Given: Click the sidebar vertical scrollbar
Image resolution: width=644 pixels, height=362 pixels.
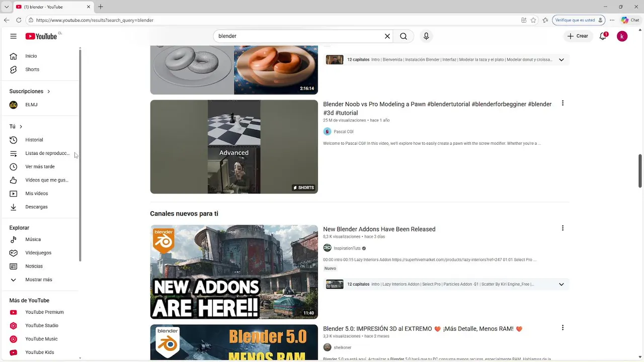Looking at the screenshot, I should [80, 155].
